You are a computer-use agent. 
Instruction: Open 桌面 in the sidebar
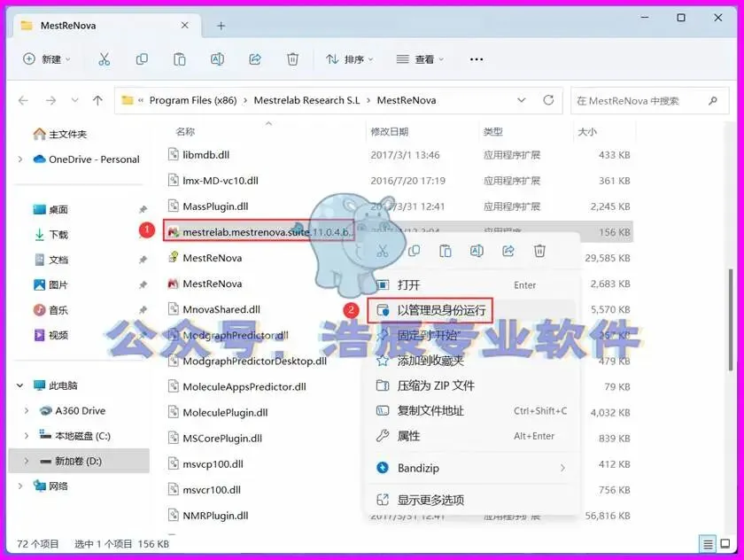tap(50, 209)
